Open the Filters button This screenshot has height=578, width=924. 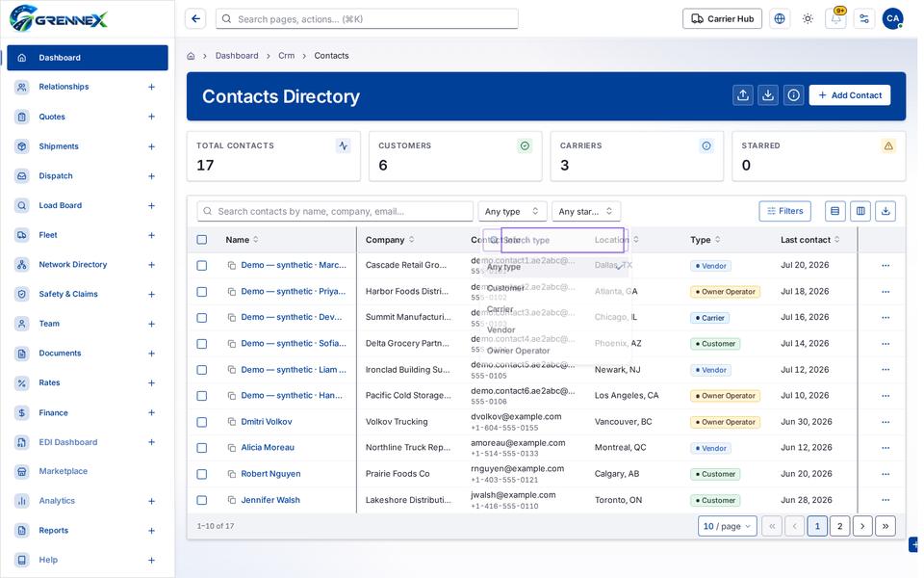pyautogui.click(x=785, y=211)
